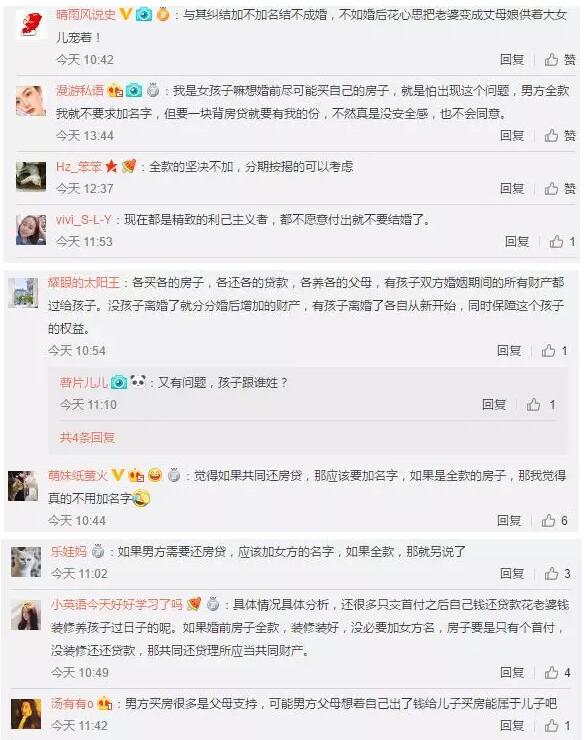This screenshot has height=740, width=585.
Task: Open 萌妹纸萤火's user profile link
Action: (x=78, y=475)
